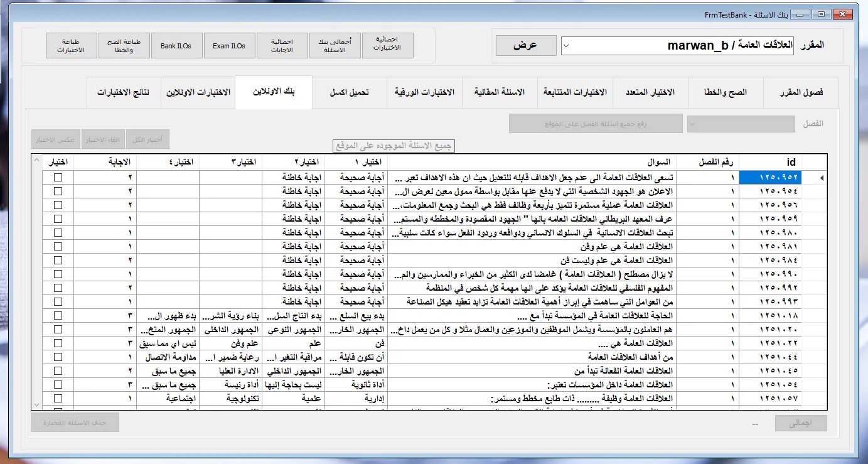Check the box for row id ١٢٥٠٩٨٤

pos(58,261)
